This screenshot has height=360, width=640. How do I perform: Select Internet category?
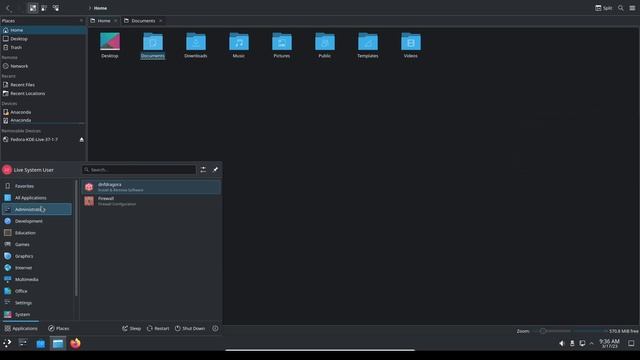(x=37, y=268)
